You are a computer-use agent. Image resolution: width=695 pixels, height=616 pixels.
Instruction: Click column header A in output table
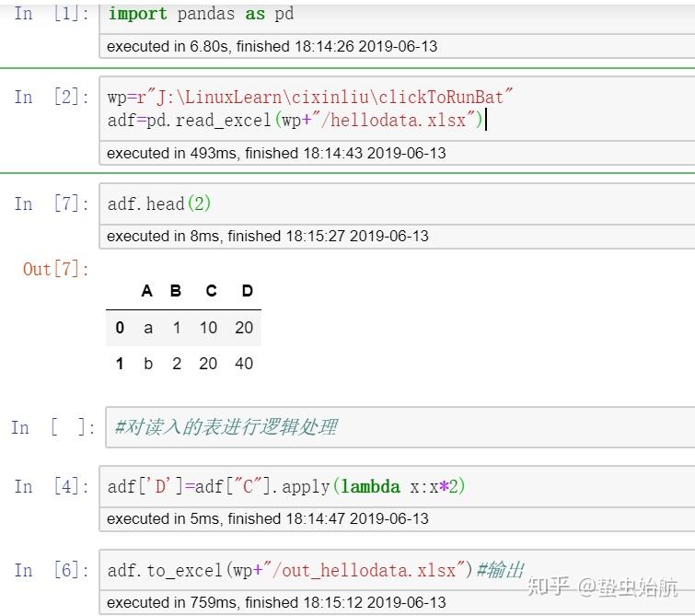coord(147,291)
